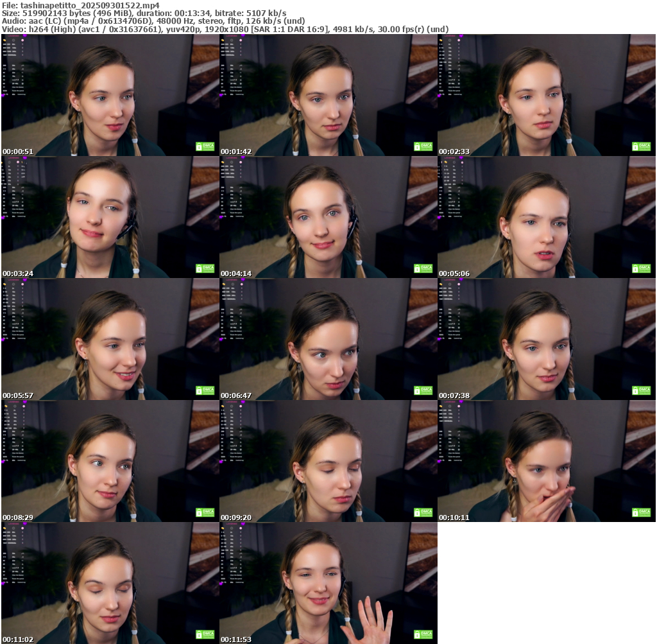Click the DMCA badge in the 00:00:51 frame

(205, 146)
